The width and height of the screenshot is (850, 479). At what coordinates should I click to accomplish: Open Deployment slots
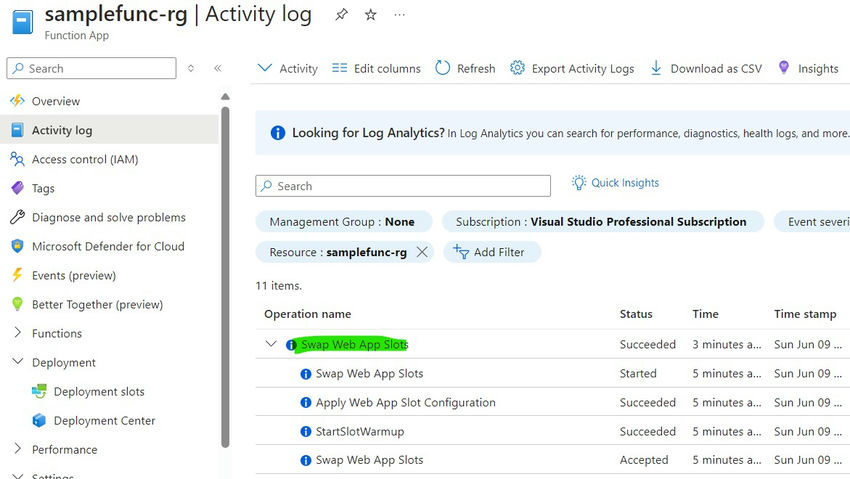pos(99,391)
